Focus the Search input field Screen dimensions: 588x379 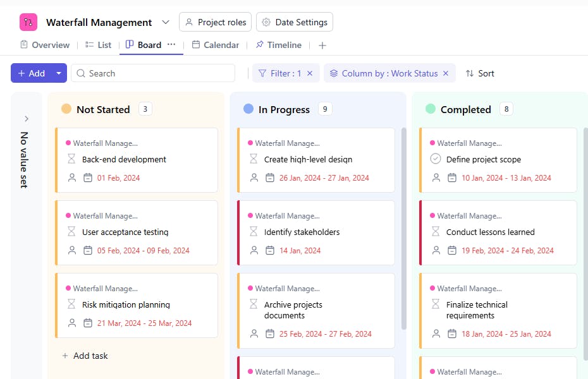click(158, 73)
